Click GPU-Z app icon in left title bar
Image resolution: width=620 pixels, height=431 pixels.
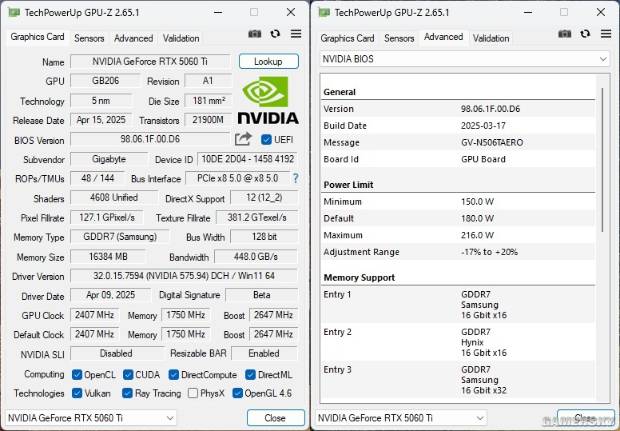[x=14, y=12]
